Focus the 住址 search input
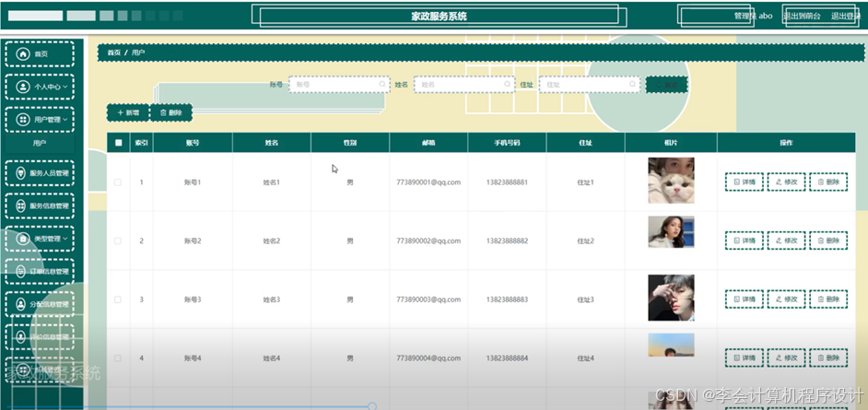The image size is (868, 410). [590, 85]
